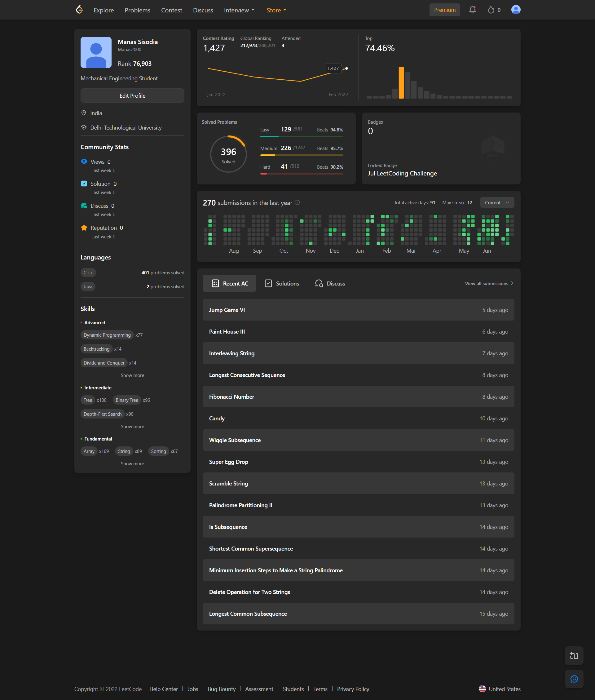Click the 1,427 rating chart endpoint
This screenshot has height=700, width=595.
346,69
